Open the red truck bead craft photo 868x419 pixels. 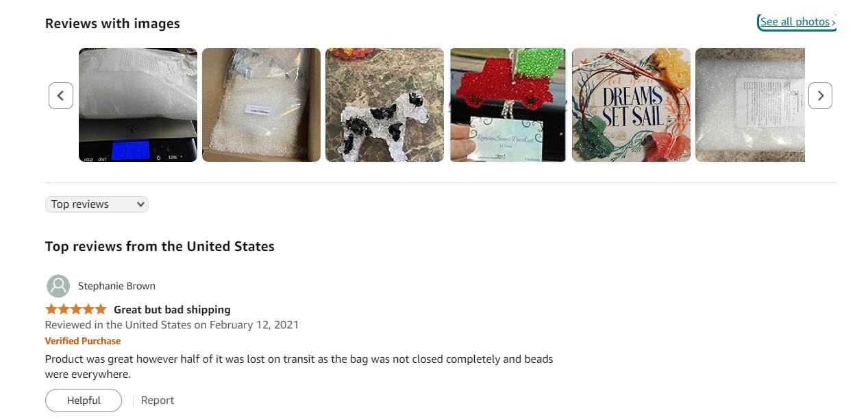(508, 105)
